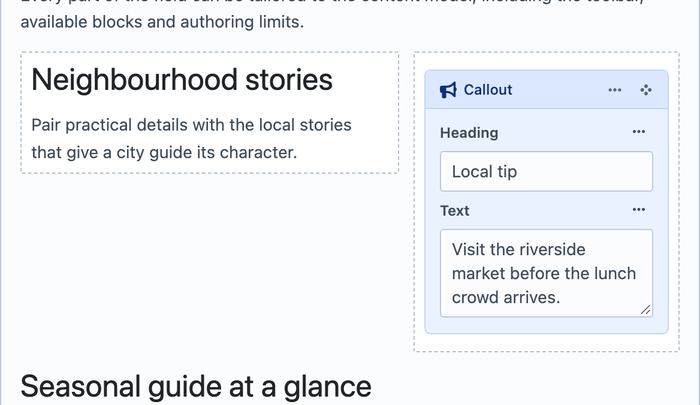Image resolution: width=700 pixels, height=405 pixels.
Task: Click the textarea resize grip
Action: pos(646,310)
